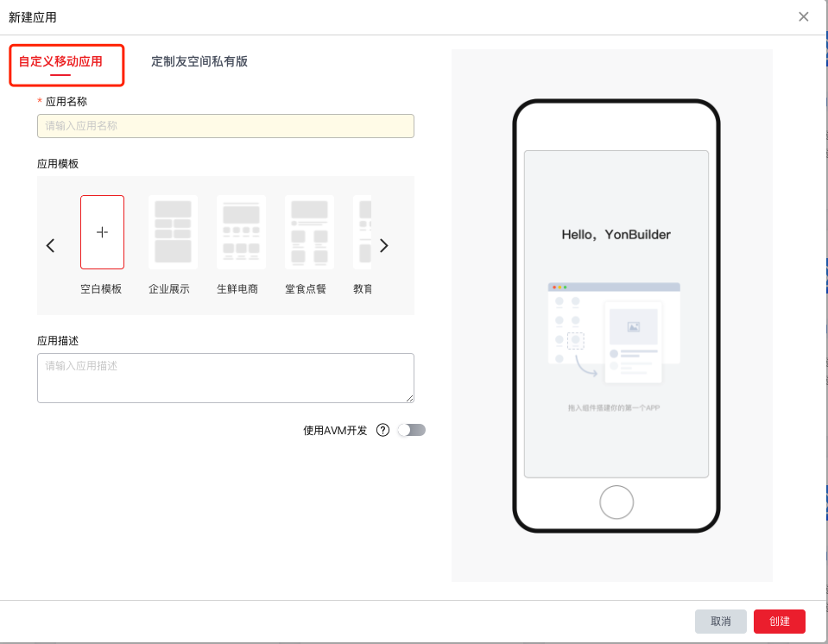Viewport: 828px width, 644px height.
Task: Switch to 自定义移动应用 tab
Action: [60, 62]
